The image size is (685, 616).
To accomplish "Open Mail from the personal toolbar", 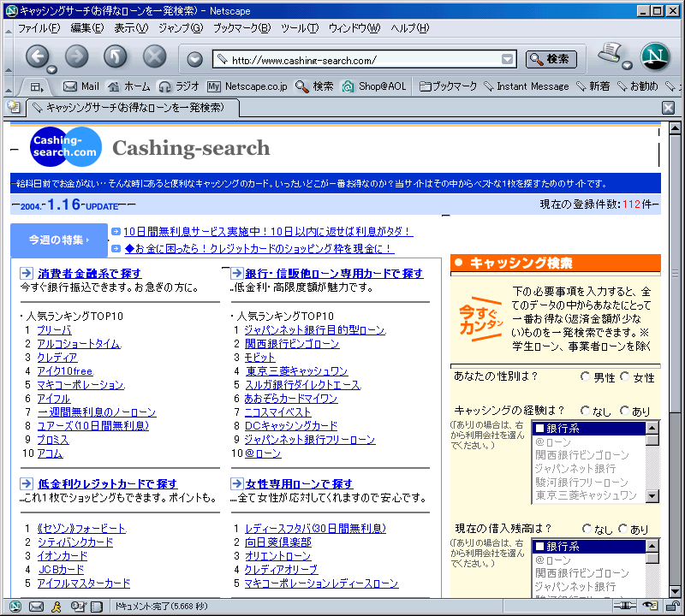I will coord(81,86).
